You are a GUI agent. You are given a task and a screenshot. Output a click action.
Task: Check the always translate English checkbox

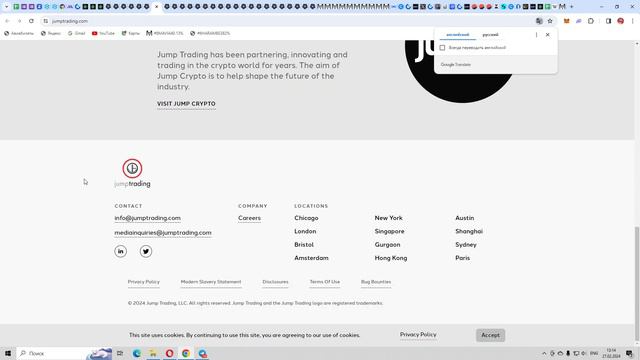point(442,48)
